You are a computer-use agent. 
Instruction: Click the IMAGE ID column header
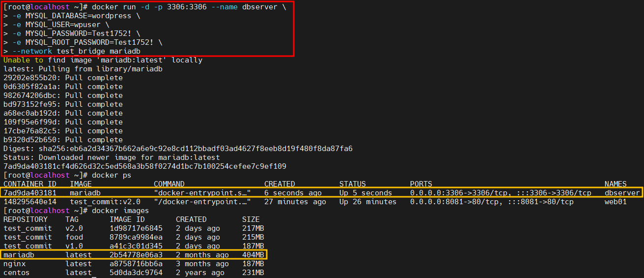127,219
